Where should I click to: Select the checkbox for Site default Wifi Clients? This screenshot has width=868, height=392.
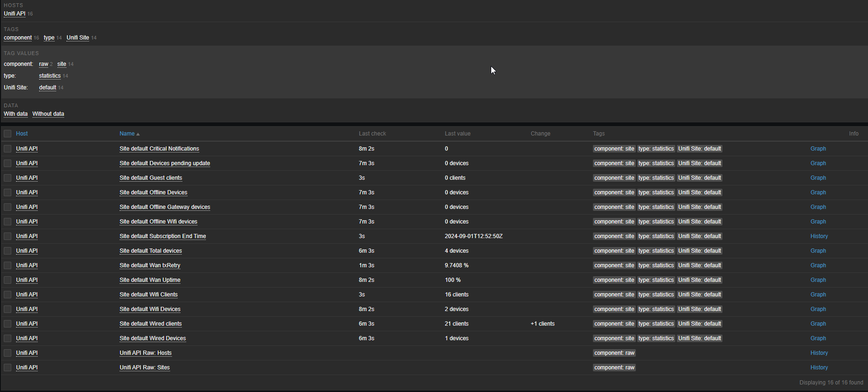click(8, 295)
